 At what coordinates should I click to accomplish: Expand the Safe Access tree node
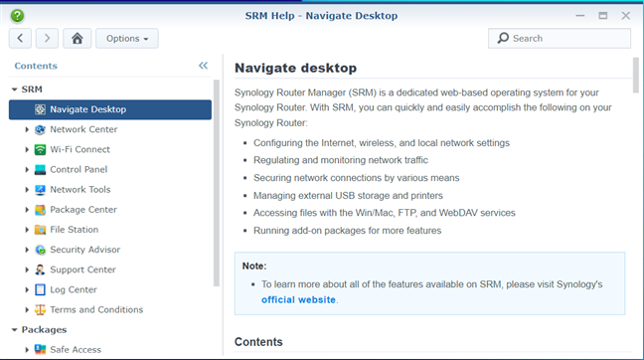pyautogui.click(x=27, y=350)
